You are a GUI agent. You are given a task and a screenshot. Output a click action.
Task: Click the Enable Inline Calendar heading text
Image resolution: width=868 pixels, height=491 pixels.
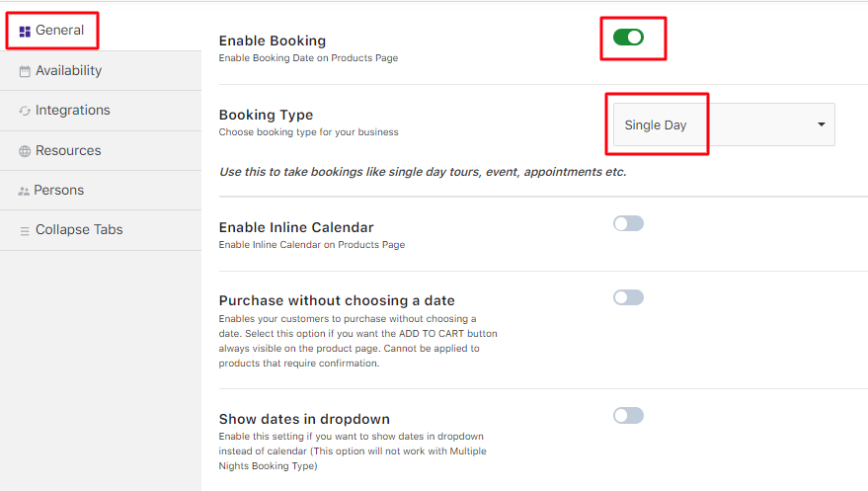(296, 228)
